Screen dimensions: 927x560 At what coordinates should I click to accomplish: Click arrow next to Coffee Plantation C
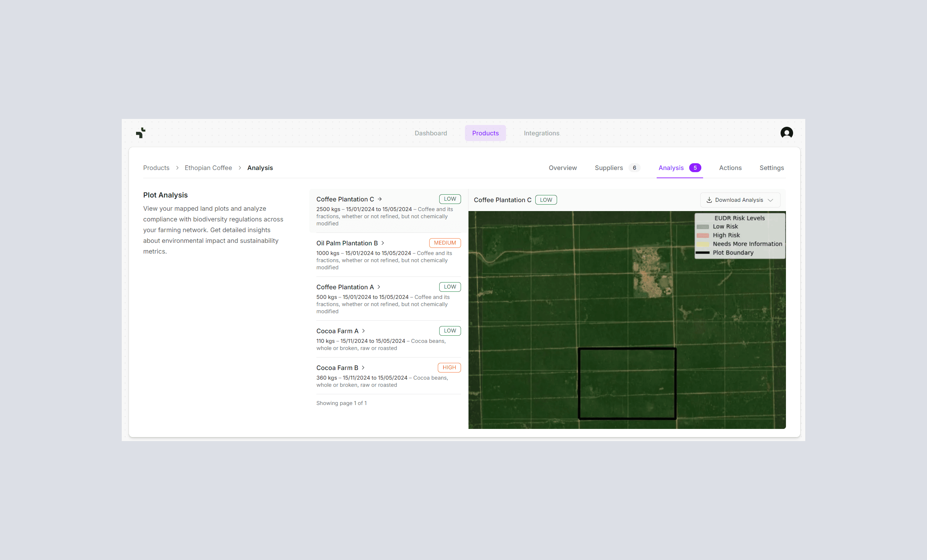point(380,199)
